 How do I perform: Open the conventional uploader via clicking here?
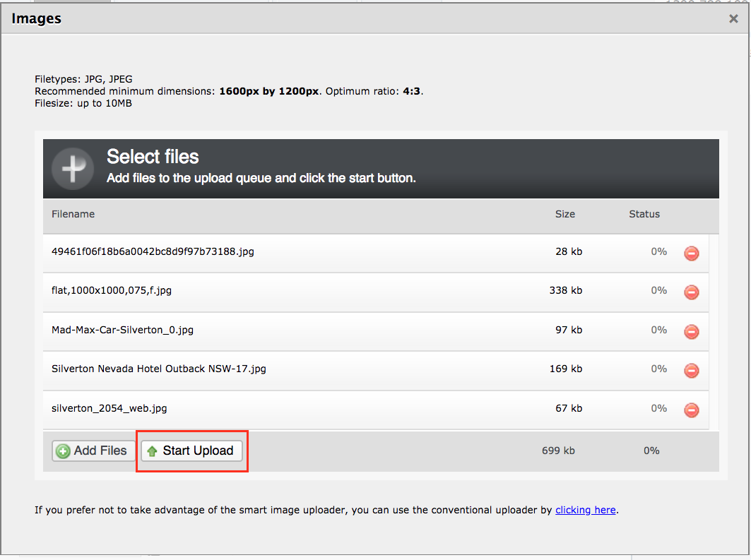coord(585,510)
